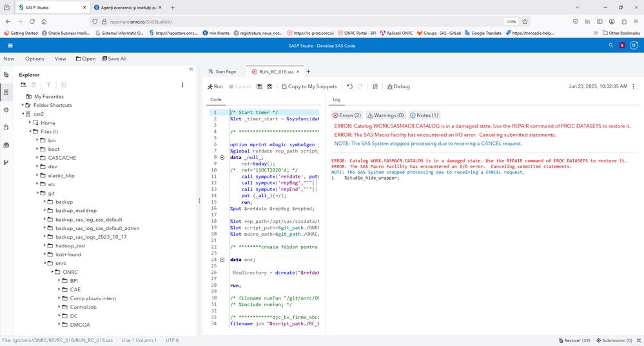644x346 pixels.
Task: Toggle the Warnings (0) log filter
Action: 385,115
